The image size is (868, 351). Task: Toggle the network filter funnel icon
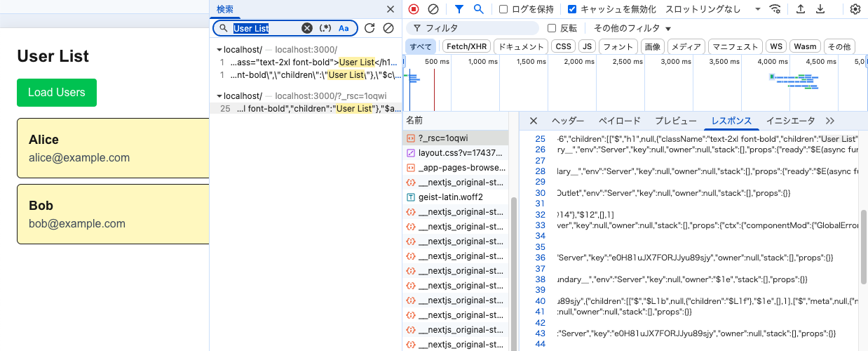[459, 9]
